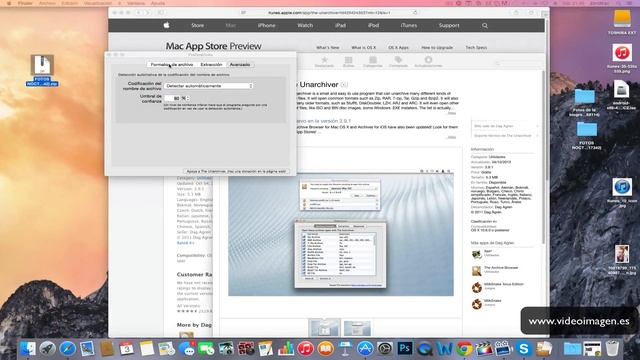Click search magnifier in Apple navigation bar

484,25
